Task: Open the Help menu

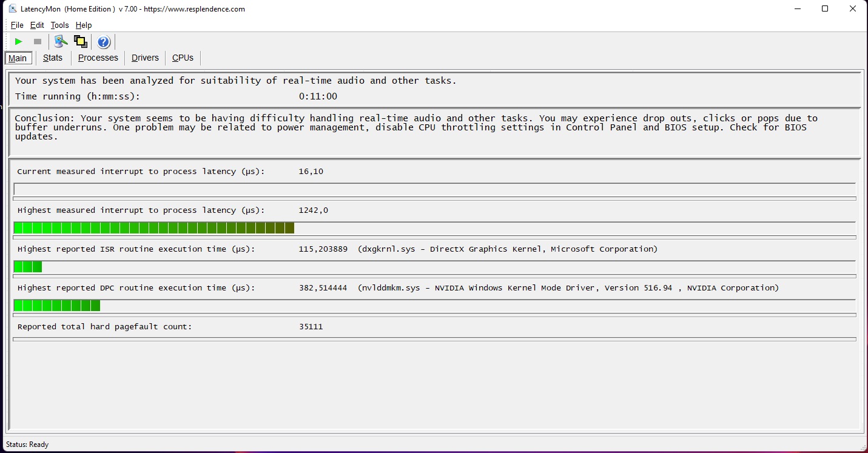Action: pos(84,25)
